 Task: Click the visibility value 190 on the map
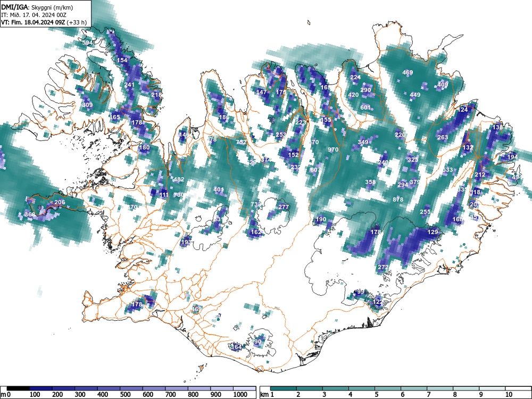point(321,220)
